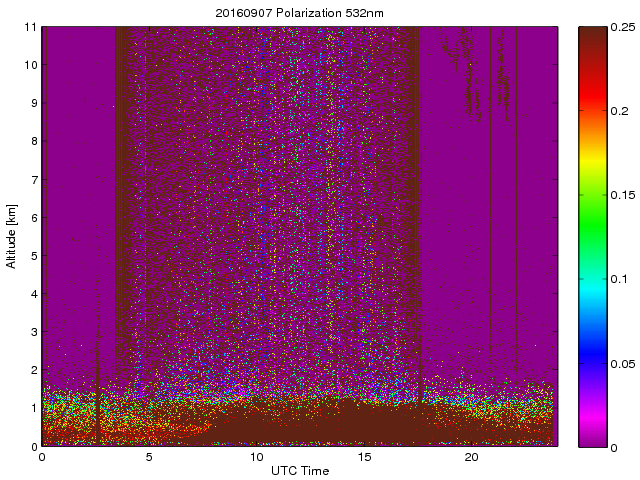Click the 0.25 tick label on colorbar

621,27
